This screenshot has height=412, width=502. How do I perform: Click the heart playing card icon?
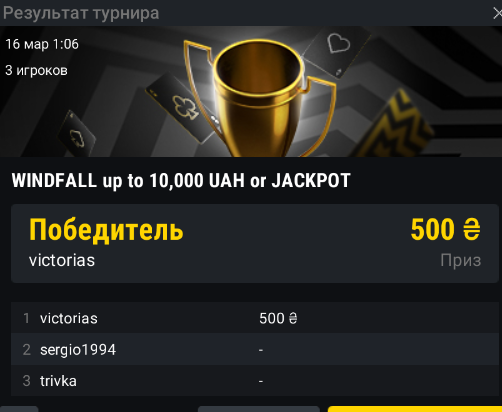338,52
